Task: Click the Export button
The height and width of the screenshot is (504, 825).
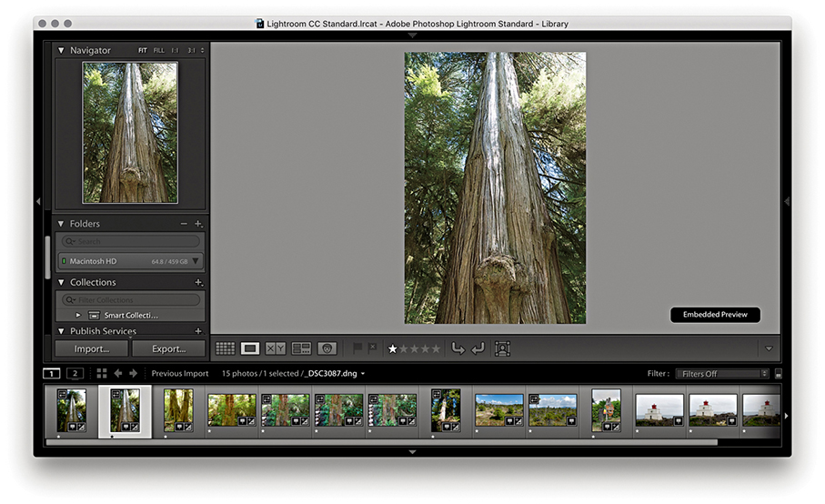Action: coord(168,348)
